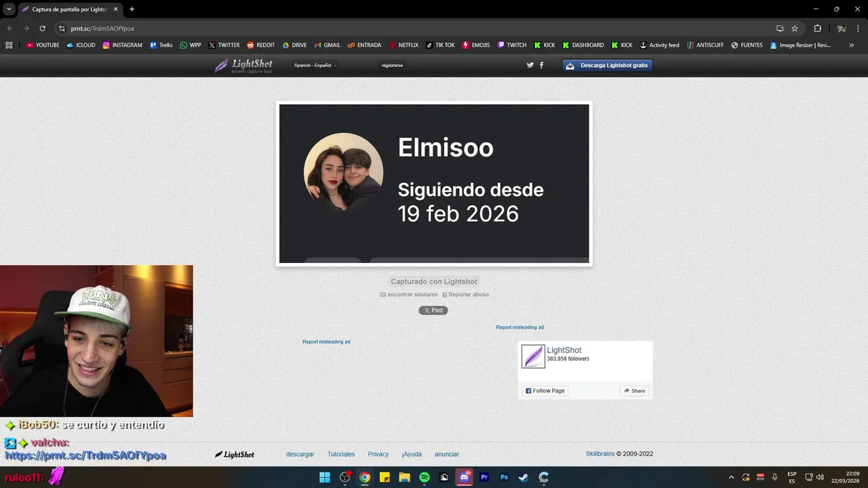This screenshot has height=488, width=868.
Task: Open the REDDIT bookmark
Action: tap(260, 45)
